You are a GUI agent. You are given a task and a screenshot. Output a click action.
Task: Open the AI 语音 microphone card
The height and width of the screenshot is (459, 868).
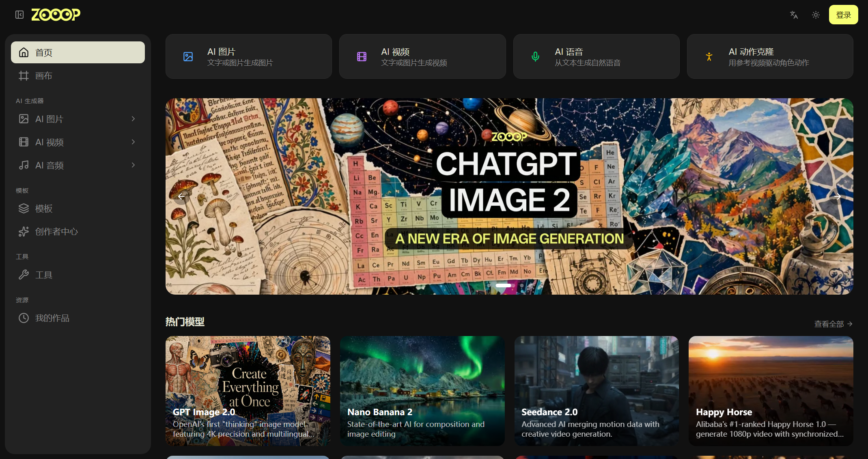click(596, 56)
